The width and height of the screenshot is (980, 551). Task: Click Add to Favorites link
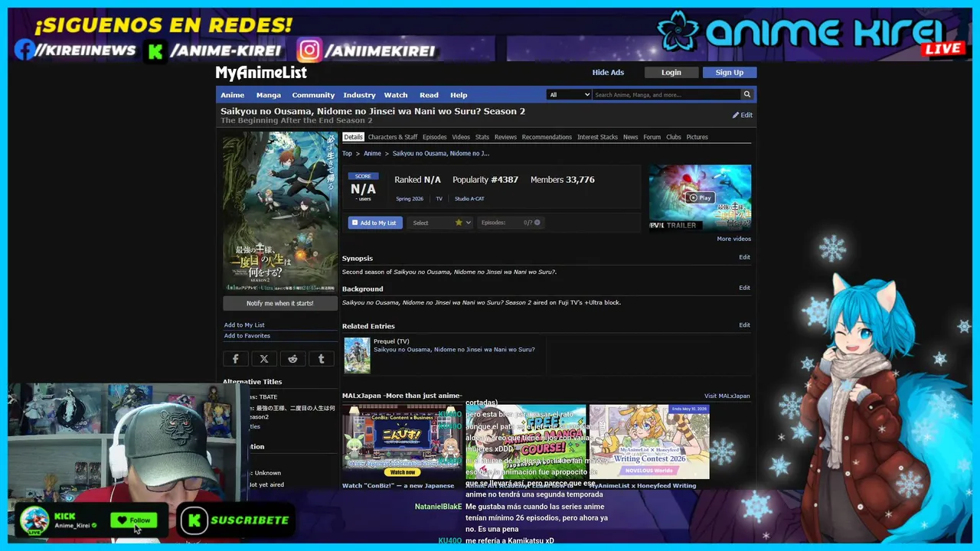coord(247,336)
